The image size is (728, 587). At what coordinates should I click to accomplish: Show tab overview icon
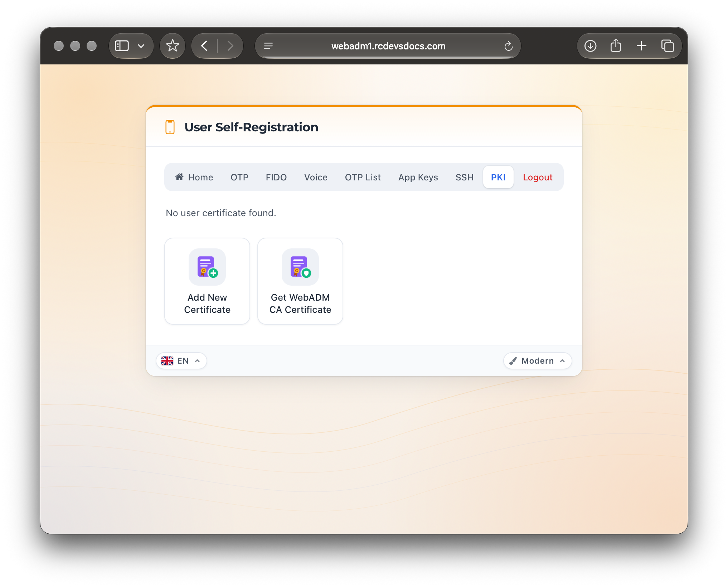668,46
